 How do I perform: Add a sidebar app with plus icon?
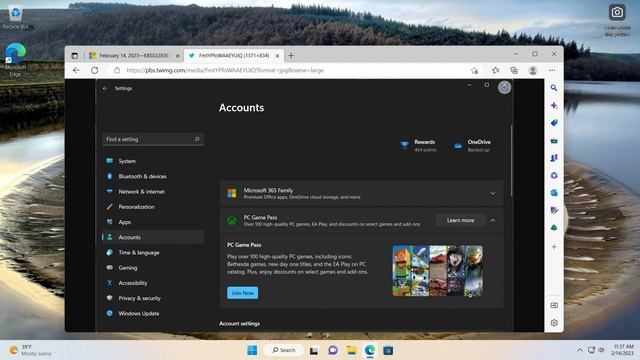click(554, 247)
